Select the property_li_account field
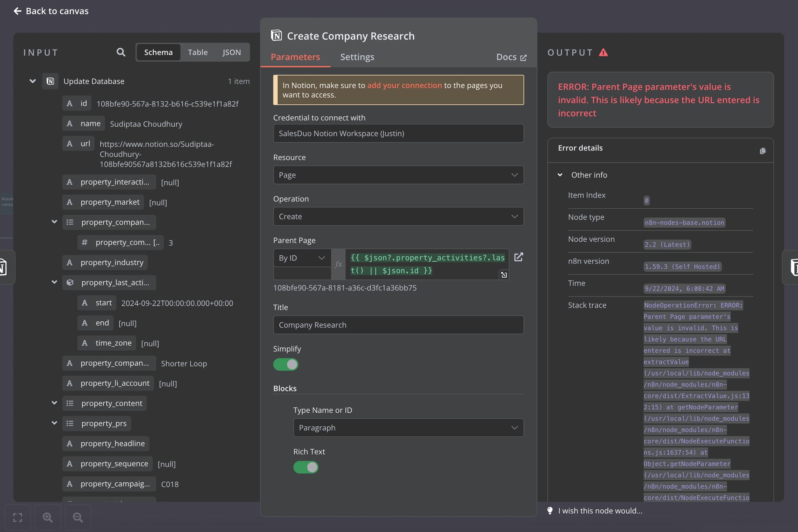Screen dimensions: 798x532 pos(108,383)
